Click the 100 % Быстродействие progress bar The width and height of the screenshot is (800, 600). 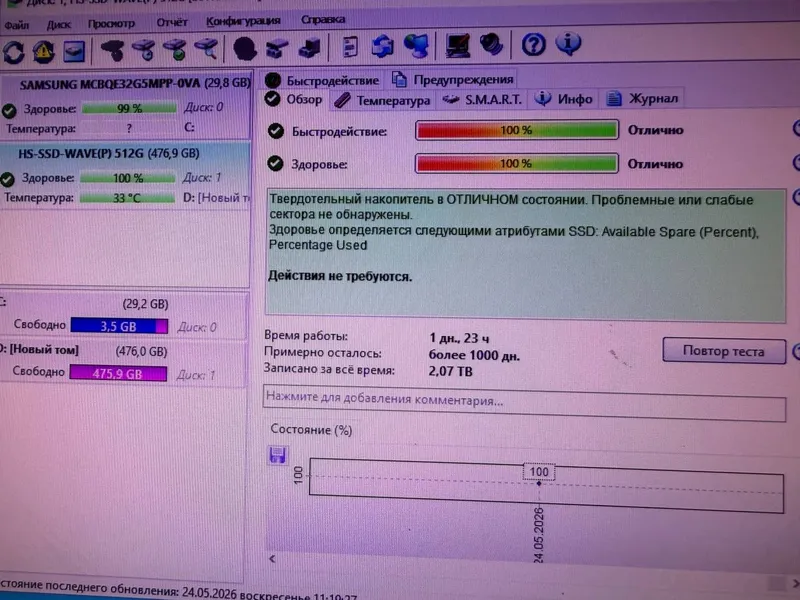pos(516,130)
